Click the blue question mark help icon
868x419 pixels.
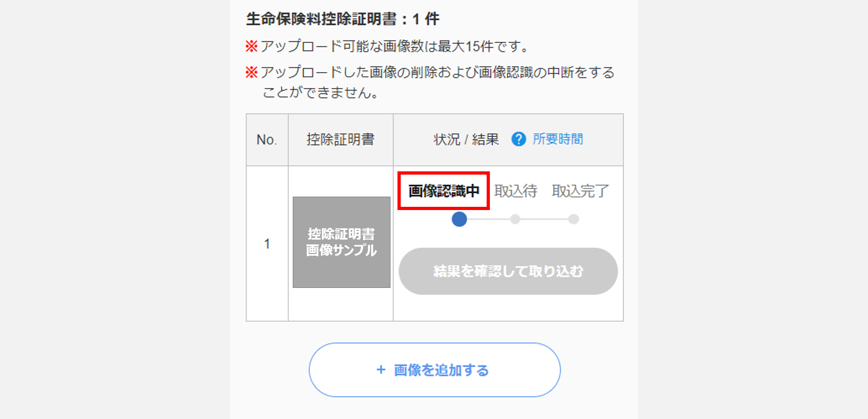pos(518,139)
